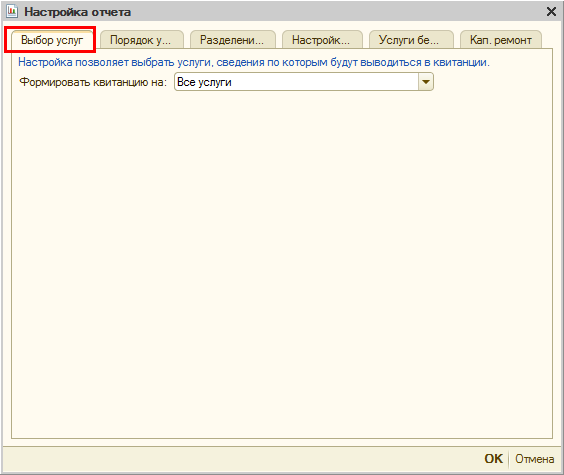Cancel changes with the Отмена button
The width and height of the screenshot is (564, 475).
point(535,459)
